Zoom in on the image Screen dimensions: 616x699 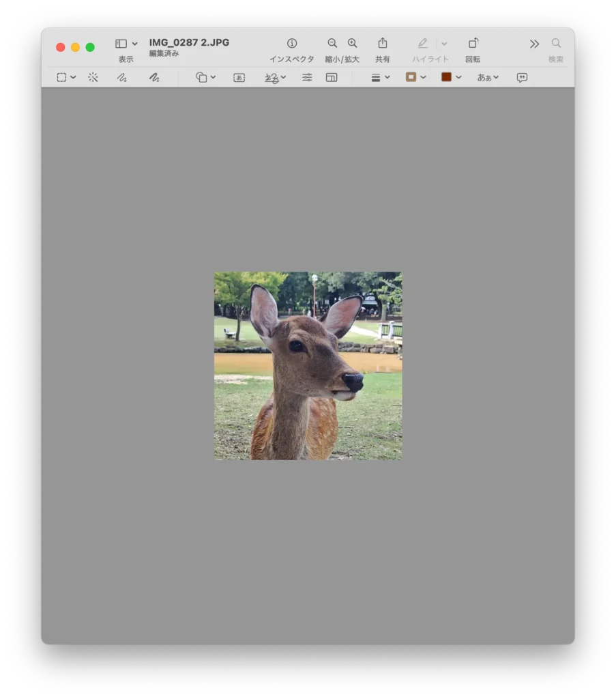coord(352,43)
